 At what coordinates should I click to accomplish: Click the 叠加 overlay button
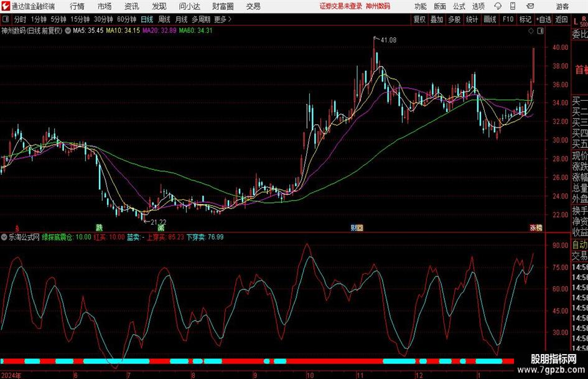point(437,19)
